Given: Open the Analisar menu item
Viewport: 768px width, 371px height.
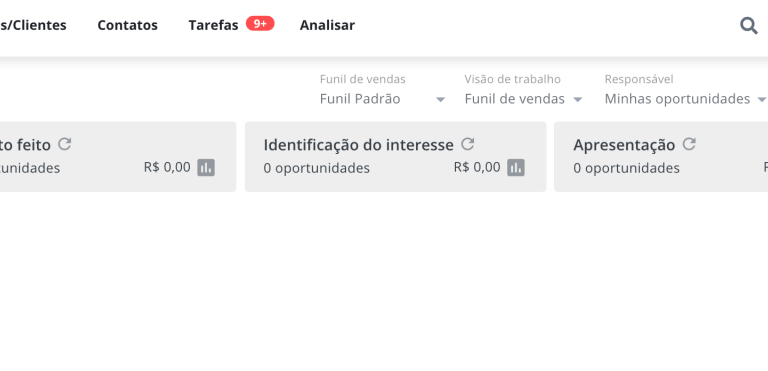Looking at the screenshot, I should (x=327, y=25).
